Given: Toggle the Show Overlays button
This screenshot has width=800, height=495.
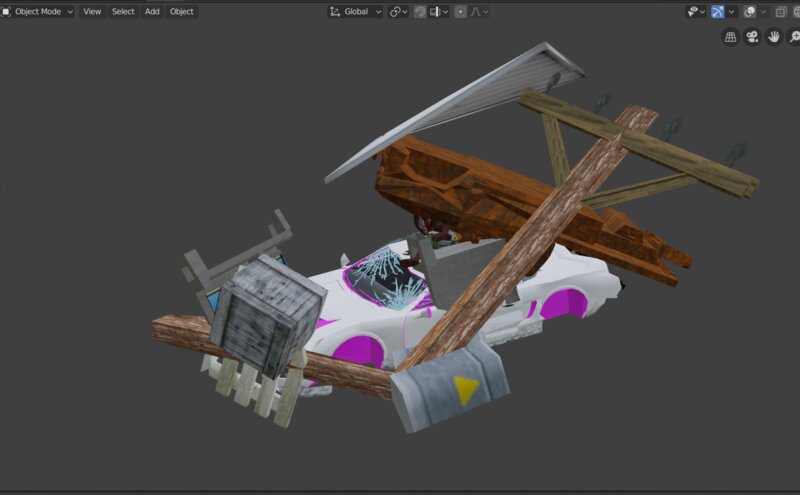Looking at the screenshot, I should pyautogui.click(x=749, y=12).
